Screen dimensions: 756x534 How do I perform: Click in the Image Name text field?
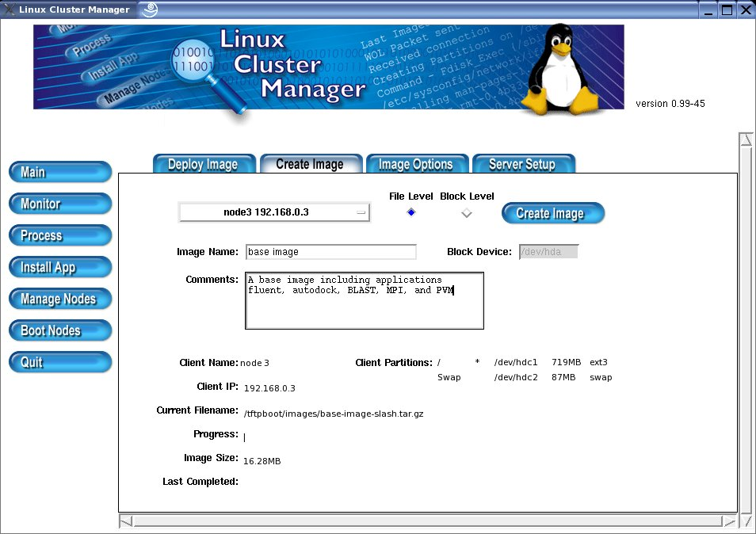coord(330,252)
